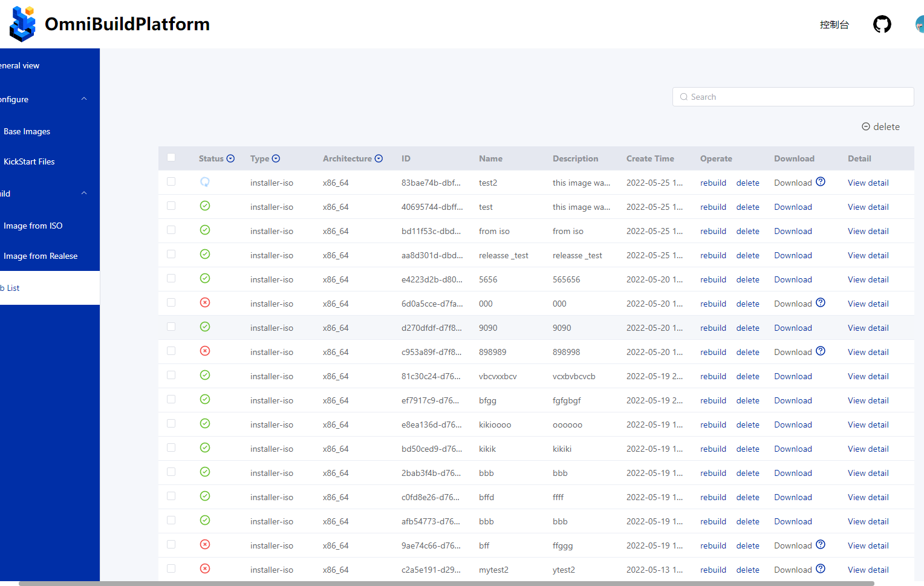924x586 pixels.
Task: Click the help icon beside Download for 000
Action: (821, 302)
